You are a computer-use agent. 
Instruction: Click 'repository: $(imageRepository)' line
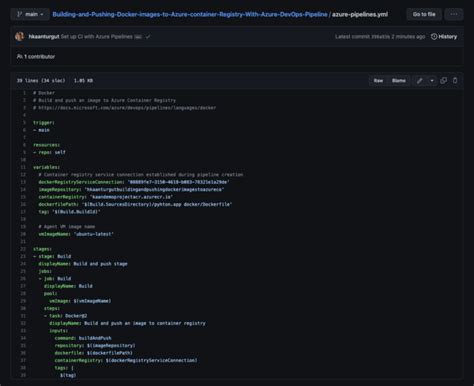coord(95,346)
